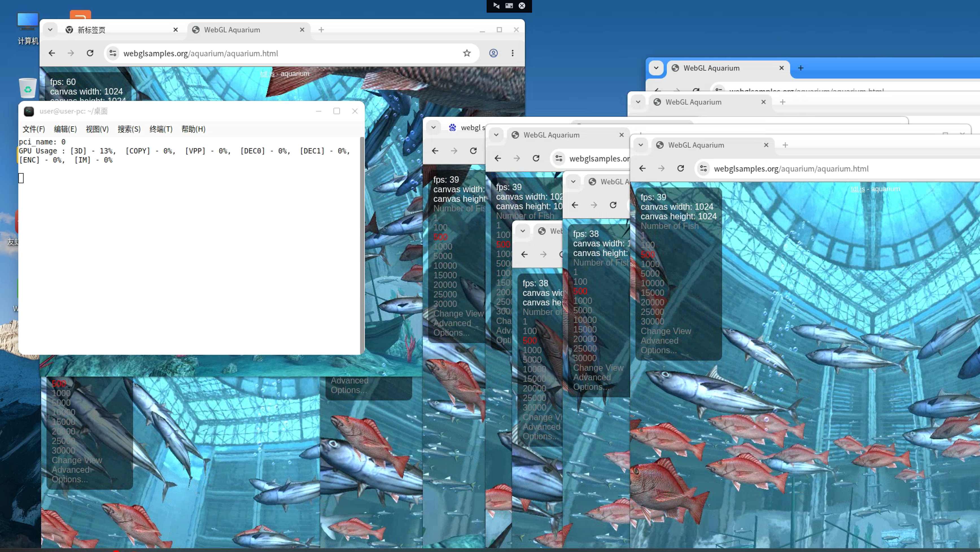
Task: Click Change View in the canvas height: 1024 panel
Action: click(665, 331)
